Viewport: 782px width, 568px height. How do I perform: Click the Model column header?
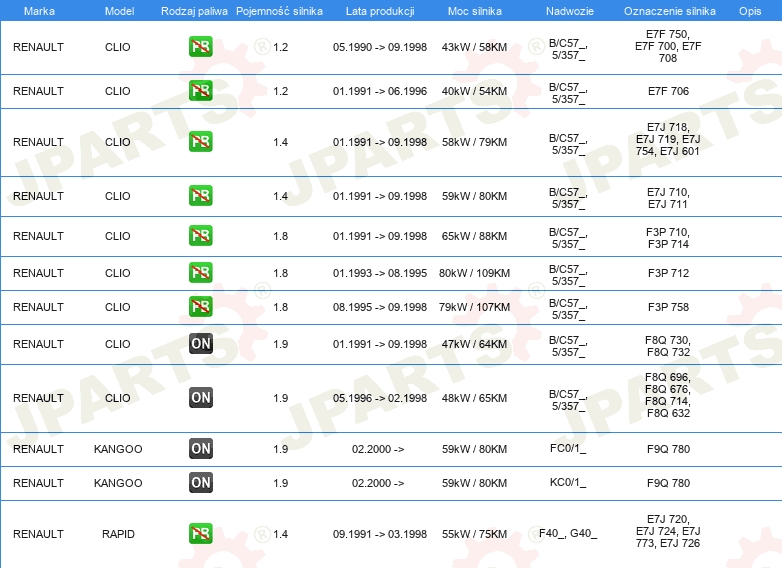[x=119, y=11]
